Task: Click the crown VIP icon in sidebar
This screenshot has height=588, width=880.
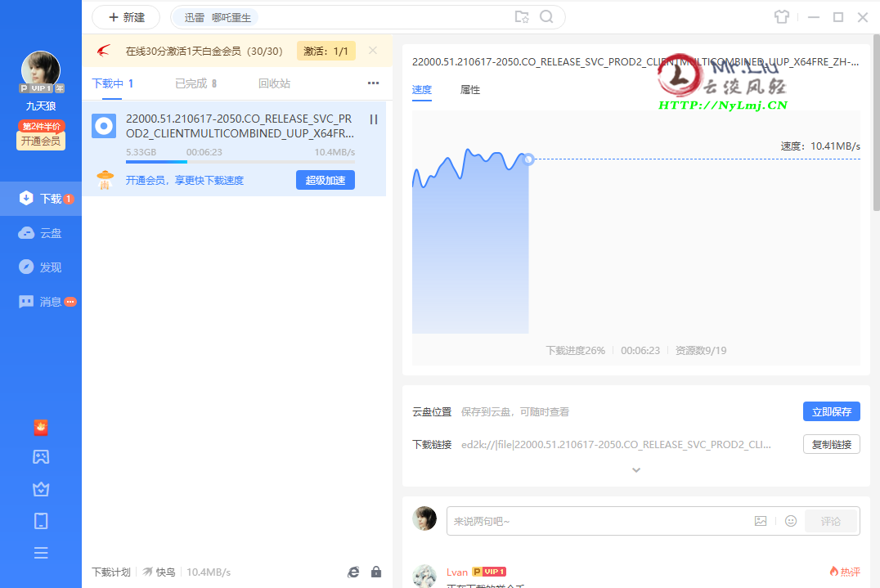Action: 41,489
